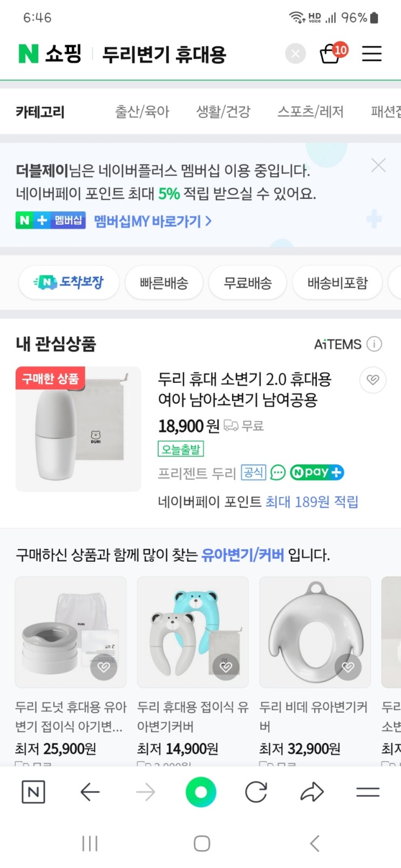
Task: Enable the 도착보장 filter chip
Action: pos(69,282)
